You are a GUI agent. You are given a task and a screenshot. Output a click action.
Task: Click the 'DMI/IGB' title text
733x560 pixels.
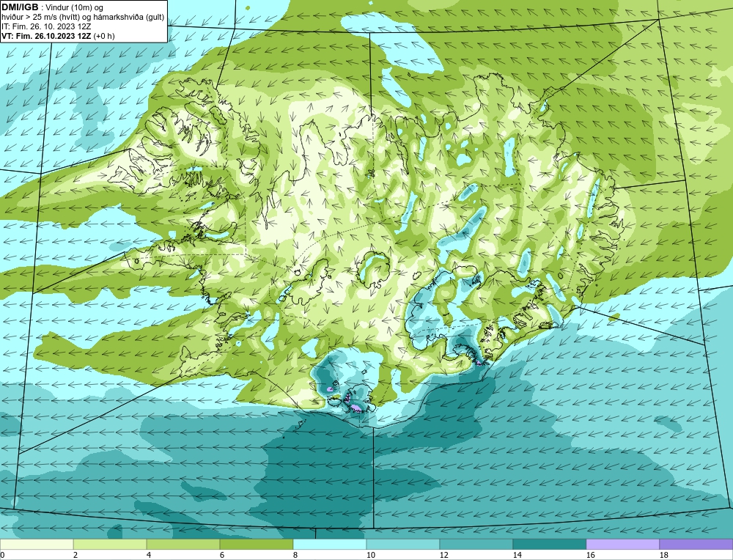tap(20, 7)
